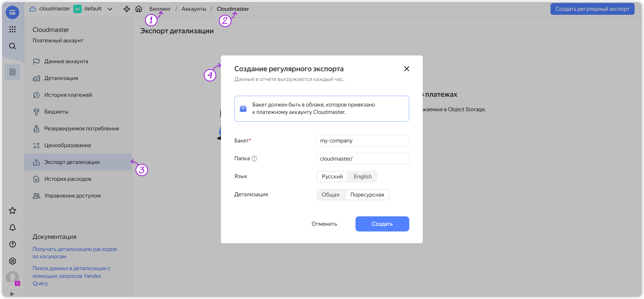Choose Пoресурсная detail option

[367, 195]
